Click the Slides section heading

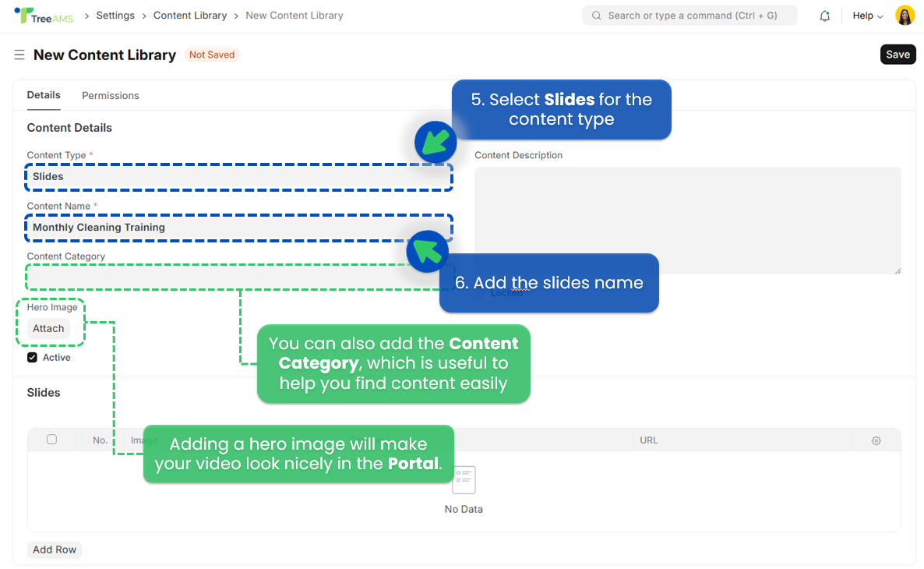(x=44, y=393)
